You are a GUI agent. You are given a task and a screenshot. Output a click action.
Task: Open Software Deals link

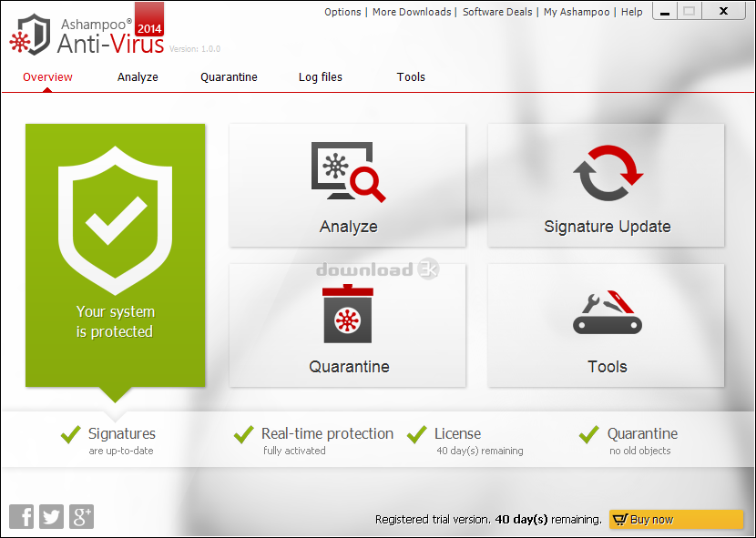(x=497, y=12)
